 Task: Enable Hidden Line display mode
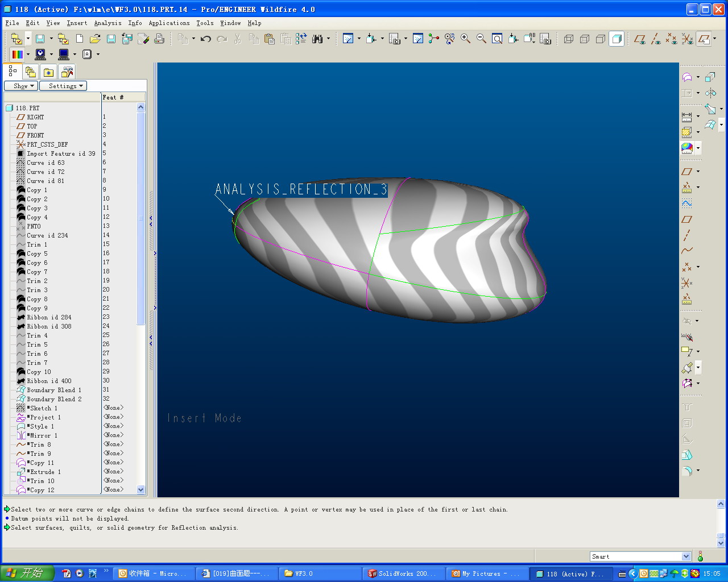585,39
